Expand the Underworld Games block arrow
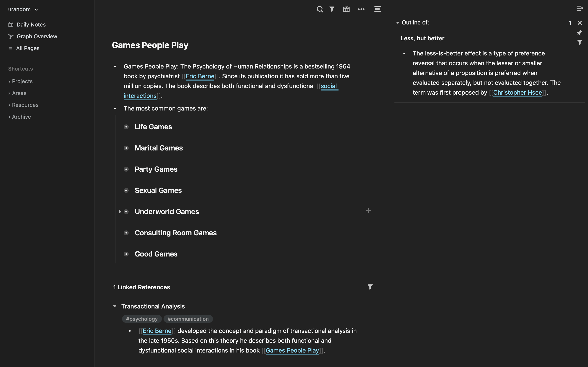 point(120,212)
